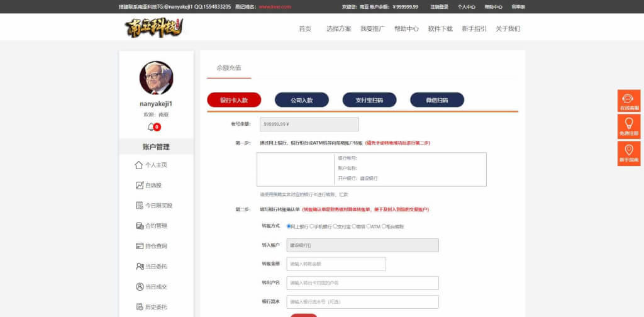The height and width of the screenshot is (317, 644).
Task: Open the notification bell icon
Action: (151, 127)
